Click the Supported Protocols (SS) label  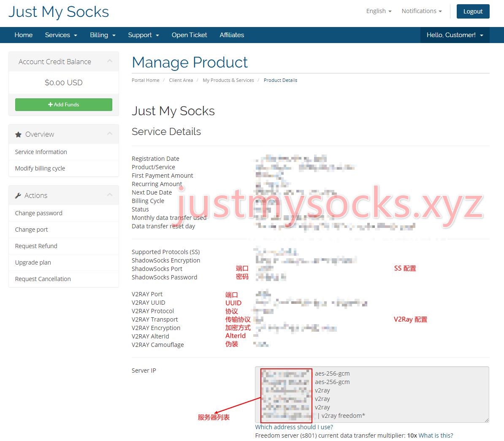pos(165,252)
